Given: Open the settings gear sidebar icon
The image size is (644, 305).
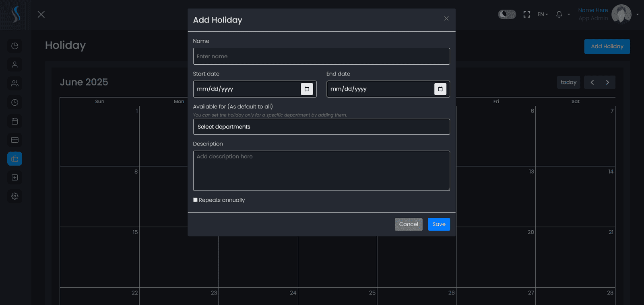Looking at the screenshot, I should click(x=15, y=197).
